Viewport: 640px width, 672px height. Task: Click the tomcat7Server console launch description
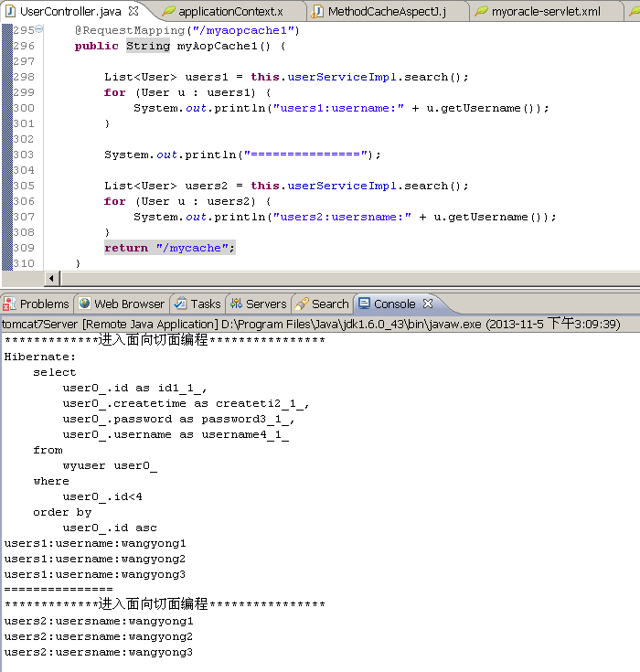tap(311, 324)
